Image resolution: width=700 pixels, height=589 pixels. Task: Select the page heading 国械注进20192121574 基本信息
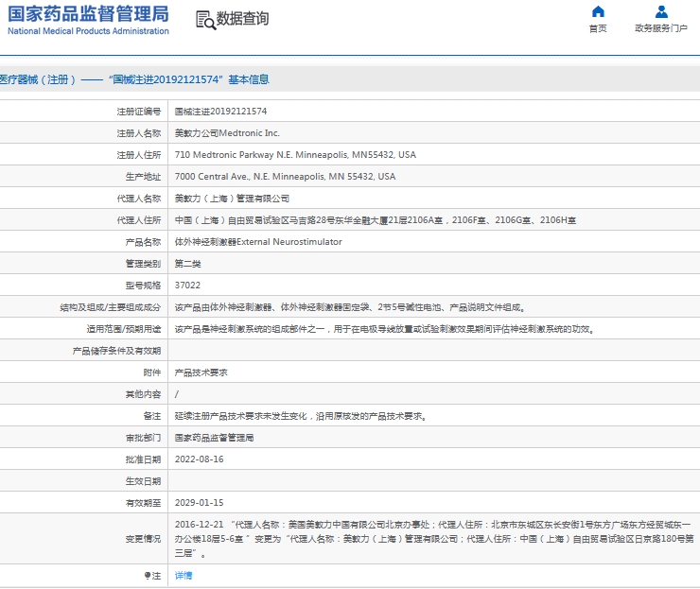(x=191, y=79)
